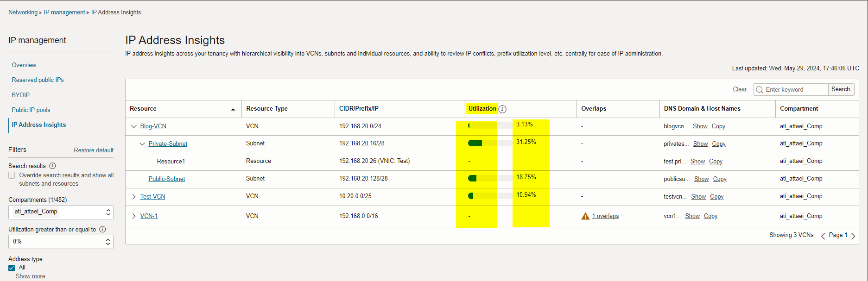The height and width of the screenshot is (281, 868).
Task: Uncheck the All address type checkbox
Action: click(x=12, y=268)
